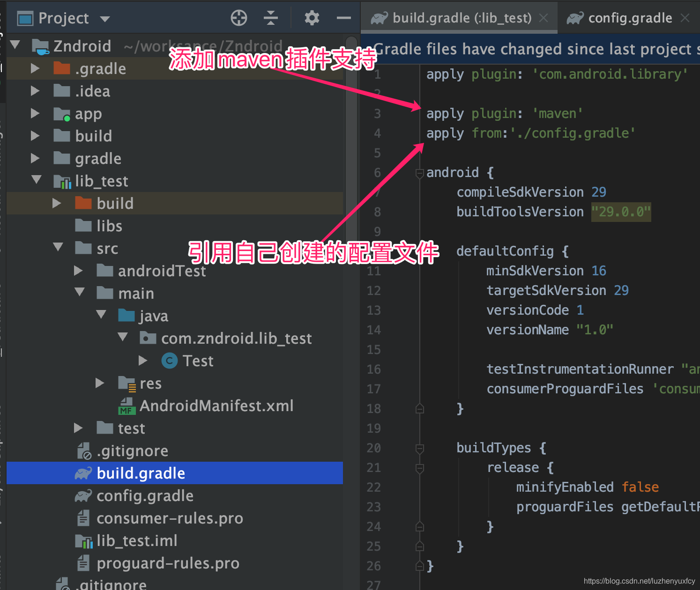Image resolution: width=700 pixels, height=590 pixels.
Task: Place cursor on 'maven' plugin line
Action: (x=505, y=113)
